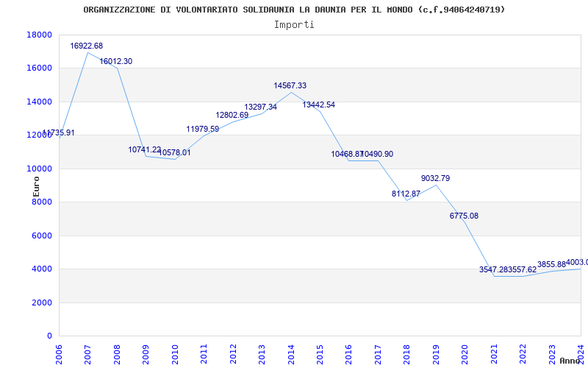The image size is (588, 368).
Task: Select the data label 12802.69
Action: [232, 116]
